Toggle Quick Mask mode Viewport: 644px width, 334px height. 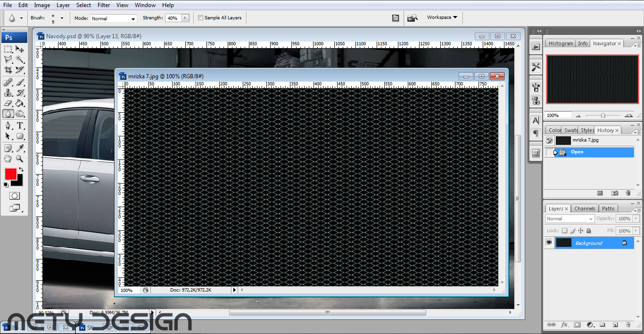point(14,196)
